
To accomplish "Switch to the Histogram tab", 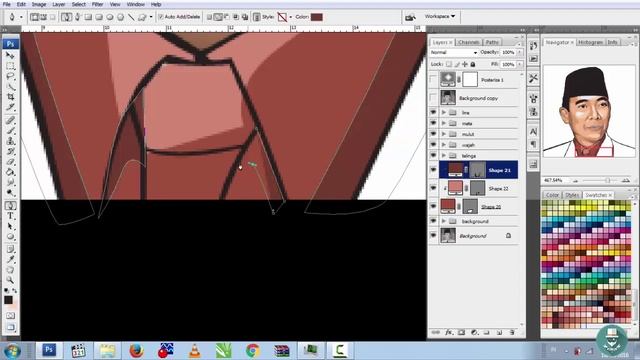I will [x=590, y=42].
